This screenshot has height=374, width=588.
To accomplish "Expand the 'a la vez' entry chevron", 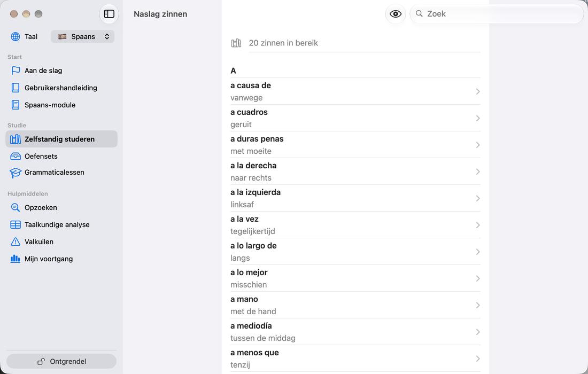I will pos(478,225).
